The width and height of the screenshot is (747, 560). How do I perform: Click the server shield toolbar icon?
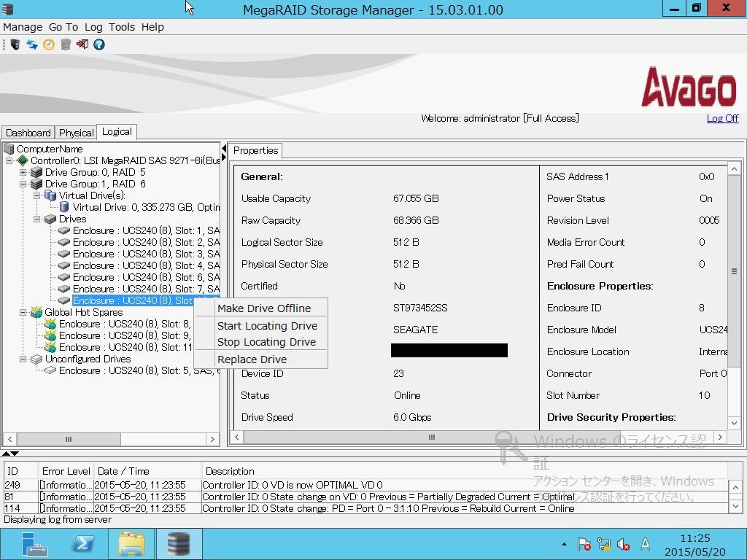15,44
